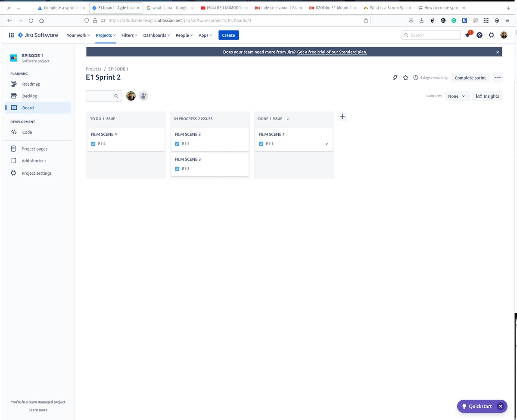Open the Dashboards menu
Viewport: 517px width, 420px height.
(x=156, y=35)
